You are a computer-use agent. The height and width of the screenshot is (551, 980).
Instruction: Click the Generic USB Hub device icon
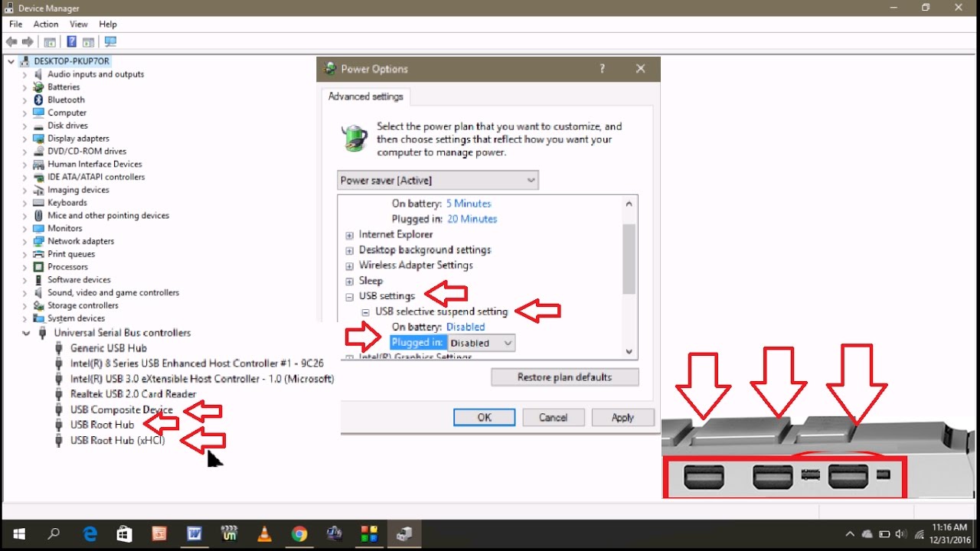pos(59,348)
